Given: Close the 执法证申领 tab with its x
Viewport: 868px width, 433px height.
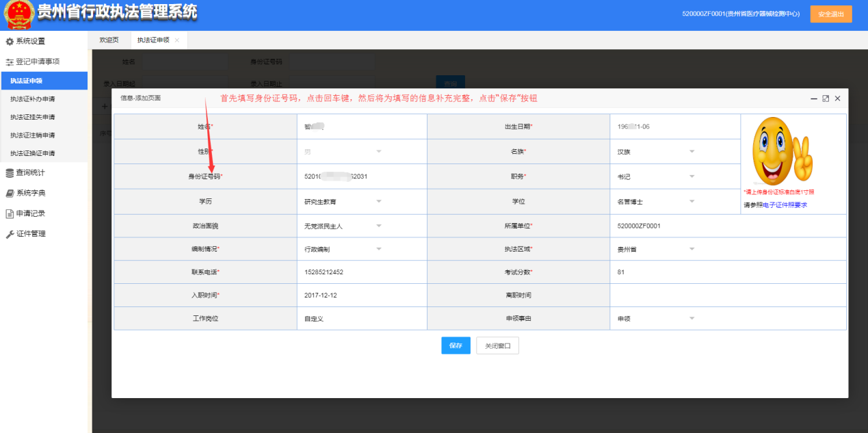Looking at the screenshot, I should (x=177, y=40).
